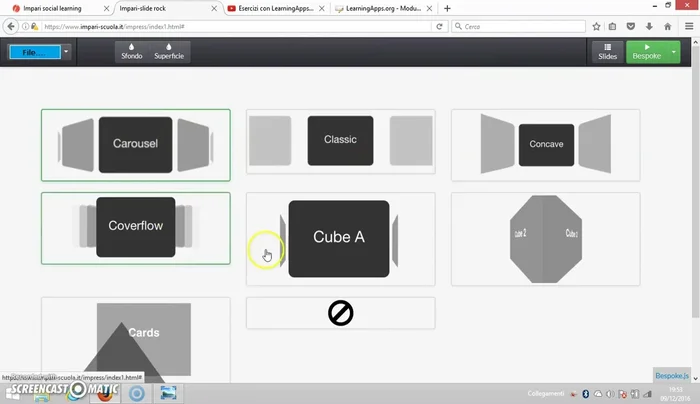This screenshot has width=700, height=404.
Task: Open the blue circle taskbar app
Action: point(137,393)
